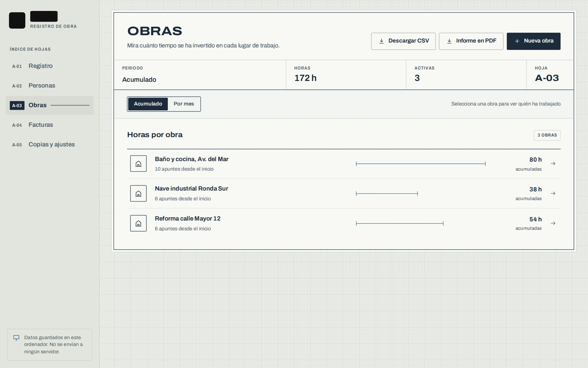Viewport: 588px width, 368px height.
Task: Open Nave industrial Ronda Sur arrow
Action: point(553,194)
